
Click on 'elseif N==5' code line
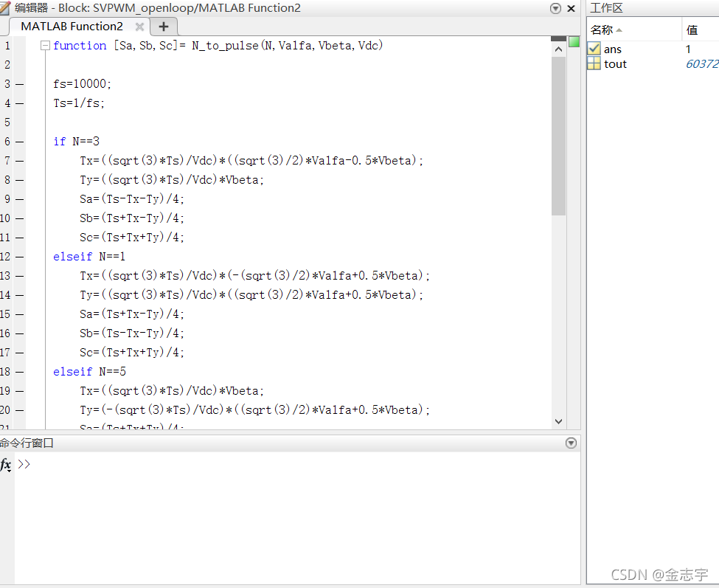pyautogui.click(x=89, y=372)
